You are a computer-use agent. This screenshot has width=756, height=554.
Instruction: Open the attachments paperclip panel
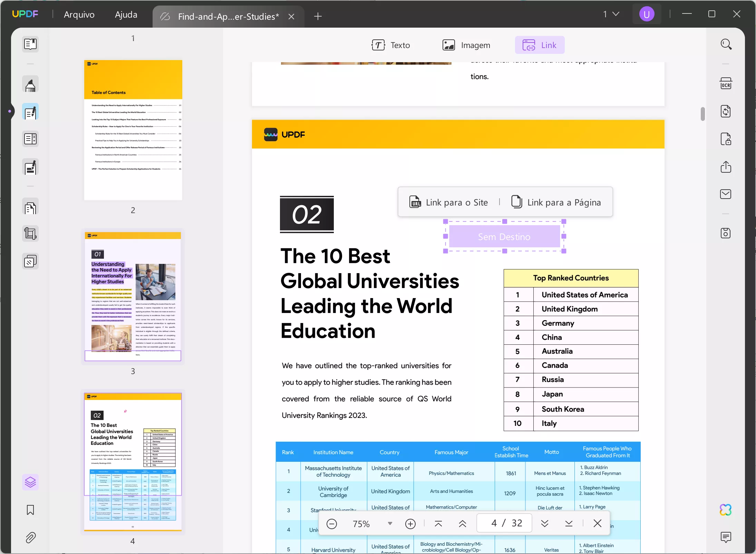click(30, 537)
